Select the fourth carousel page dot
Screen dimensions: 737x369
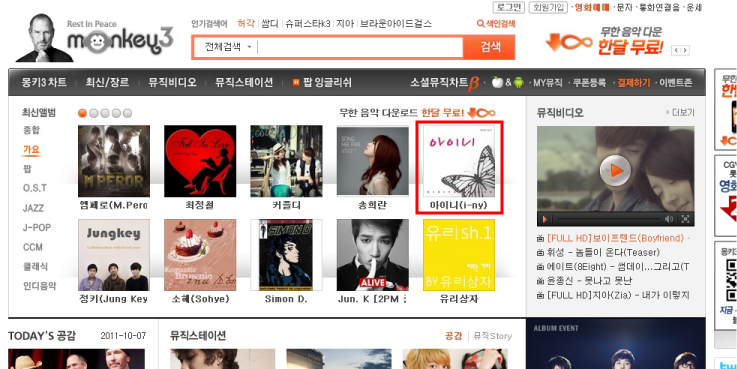[116, 113]
